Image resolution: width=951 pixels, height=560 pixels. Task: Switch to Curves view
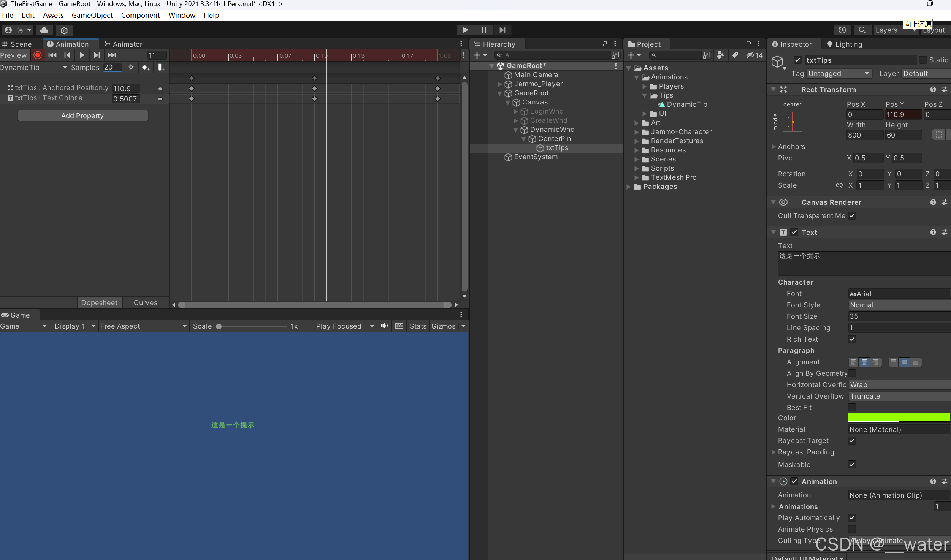point(145,302)
